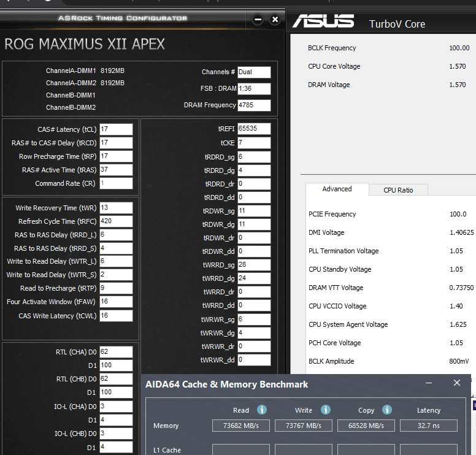The image size is (476, 455).
Task: Click the Write info icon in AIDA64
Action: point(326,410)
